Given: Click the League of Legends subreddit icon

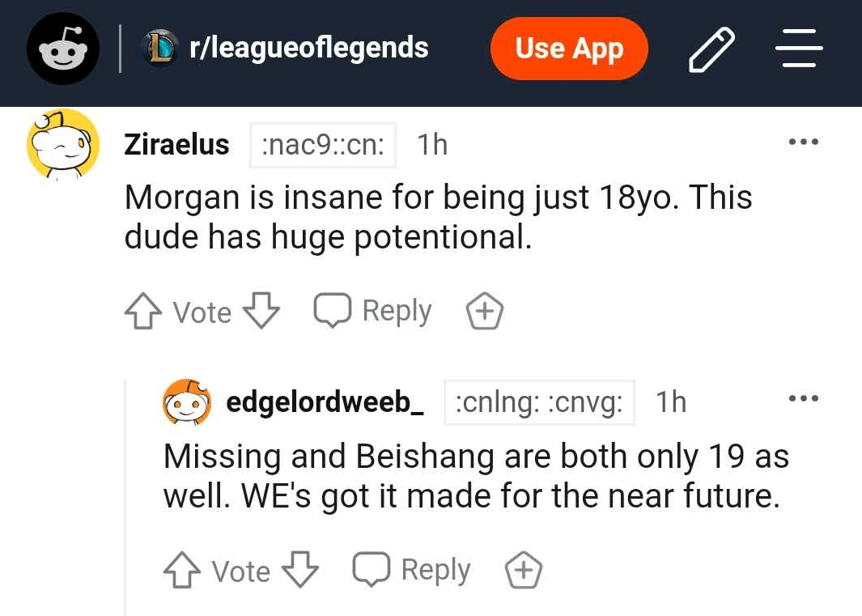Looking at the screenshot, I should click(160, 49).
